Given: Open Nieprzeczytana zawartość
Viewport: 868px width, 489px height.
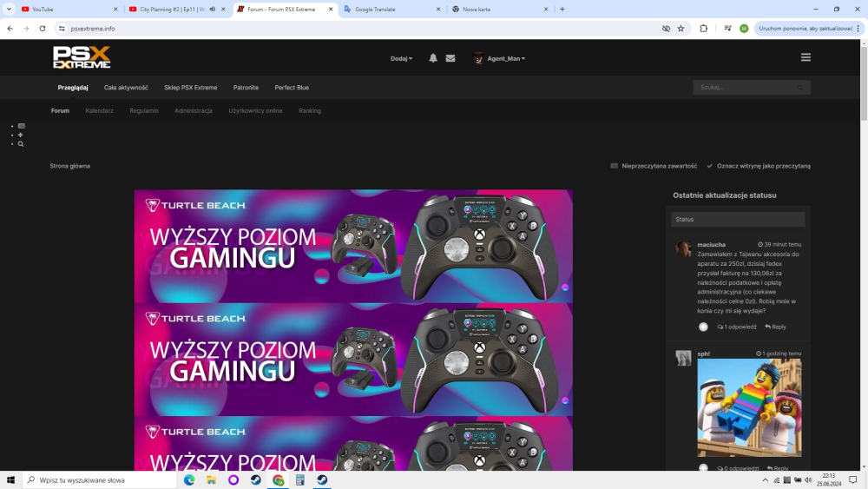Looking at the screenshot, I should click(654, 166).
